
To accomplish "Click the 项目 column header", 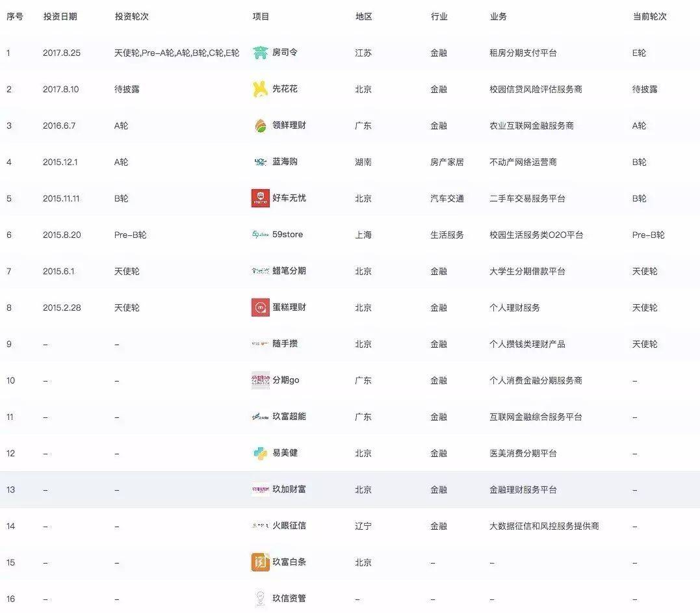I will (261, 16).
